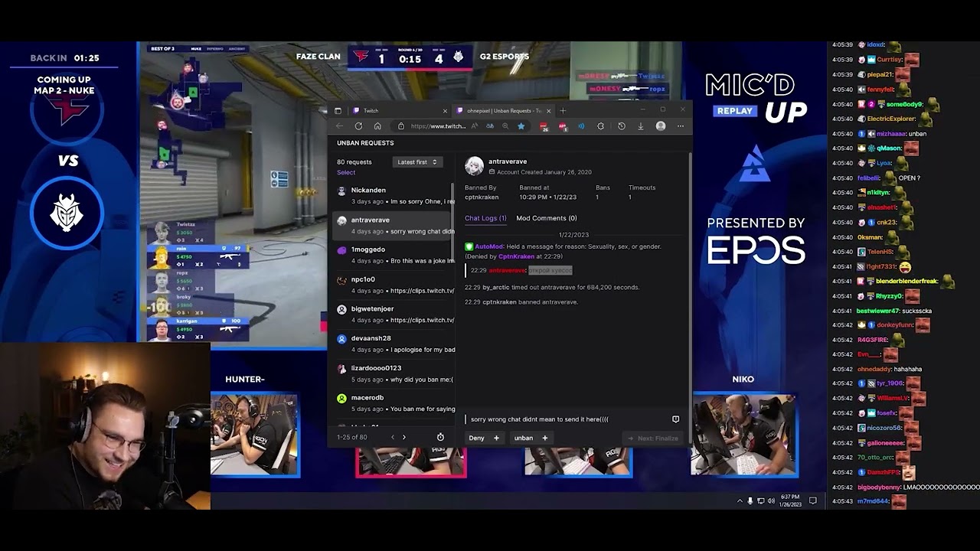This screenshot has width=980, height=551.
Task: Open the browser downloads panel
Action: coord(641,126)
